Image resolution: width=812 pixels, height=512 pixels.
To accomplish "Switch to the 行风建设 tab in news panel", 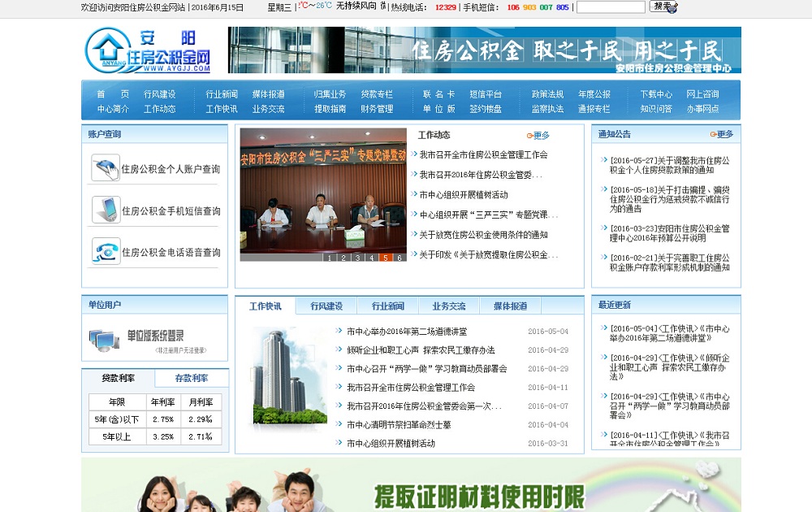I will pos(326,306).
